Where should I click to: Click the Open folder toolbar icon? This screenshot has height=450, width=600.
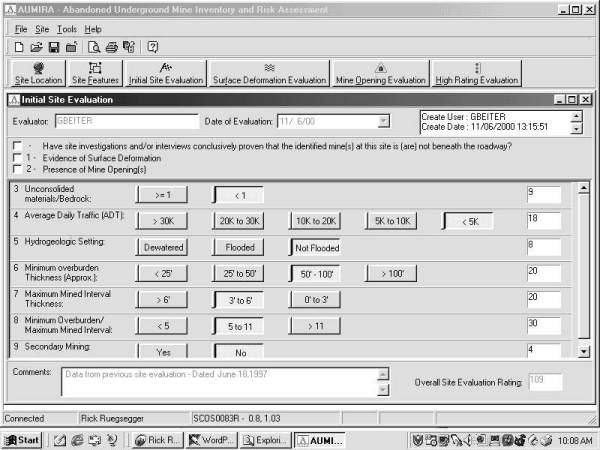tap(37, 47)
